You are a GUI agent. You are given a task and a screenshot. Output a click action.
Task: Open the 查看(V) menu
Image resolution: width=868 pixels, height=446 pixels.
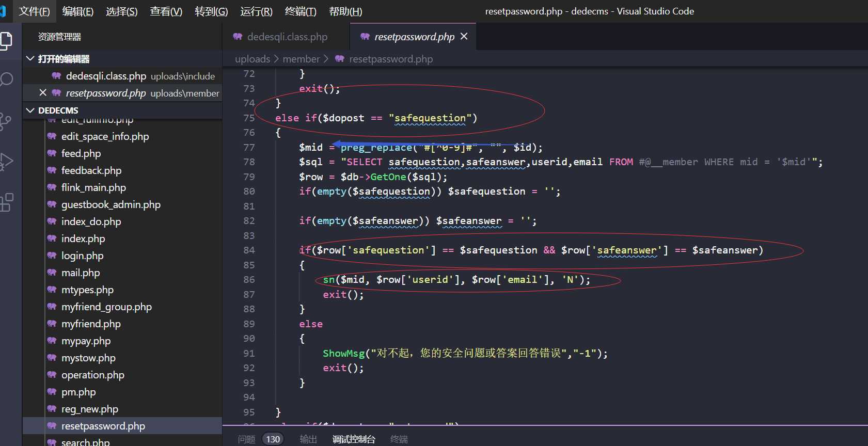(x=166, y=11)
